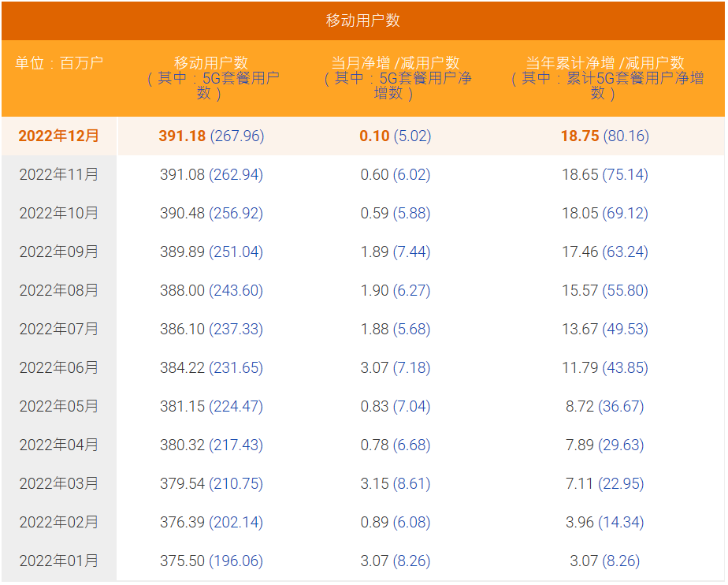Click the 18.75 (80.16) cumulative cell

[604, 136]
